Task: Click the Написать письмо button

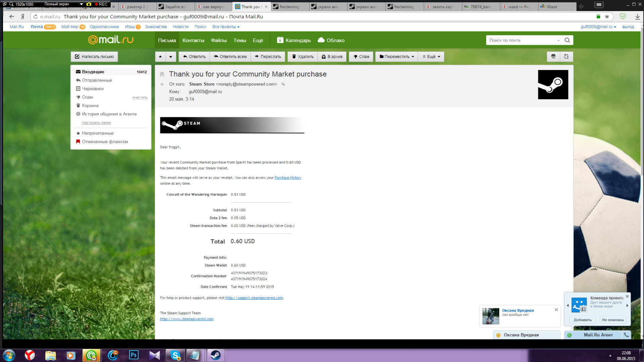Action: coord(94,57)
